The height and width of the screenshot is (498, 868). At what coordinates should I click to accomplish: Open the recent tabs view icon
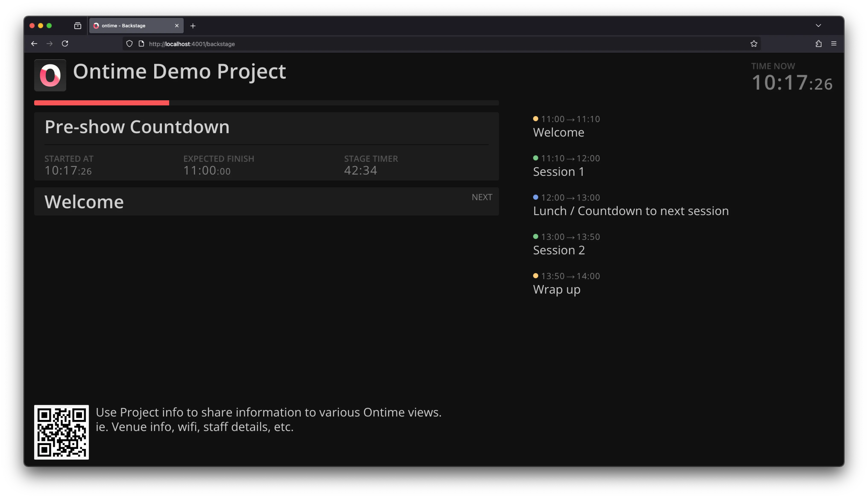click(x=78, y=26)
